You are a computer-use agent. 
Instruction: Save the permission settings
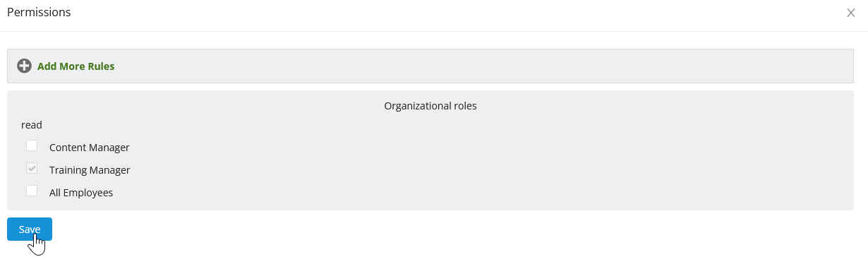[x=30, y=229]
